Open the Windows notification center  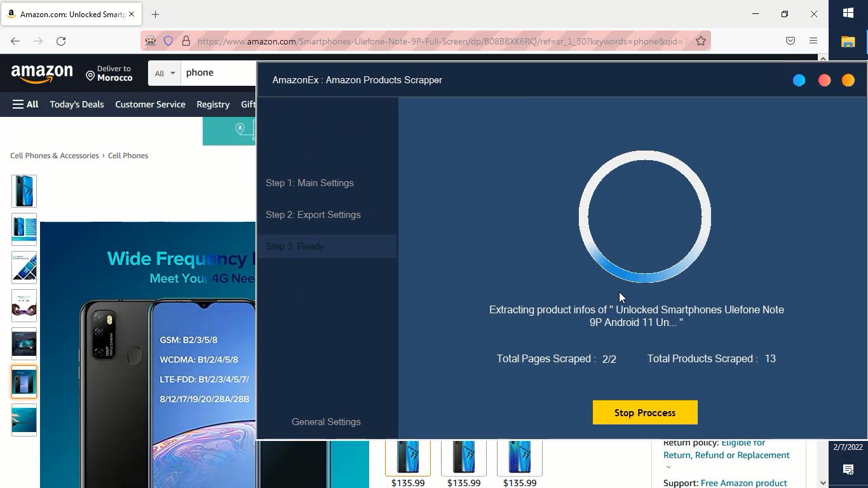tap(848, 470)
